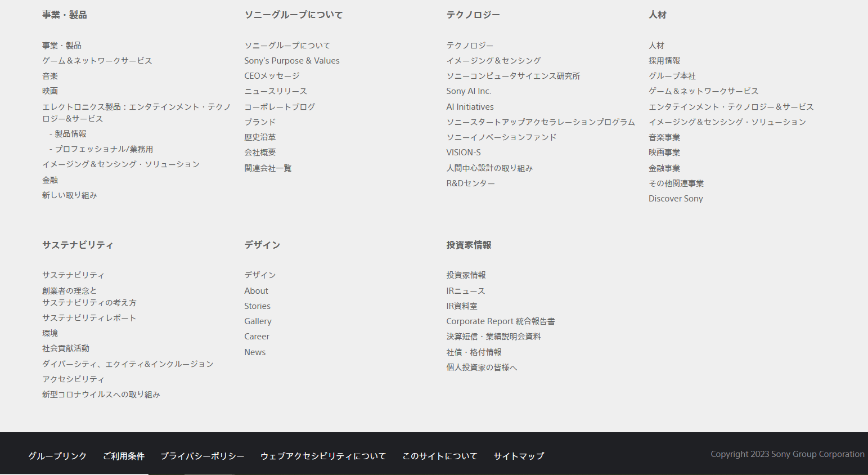The height and width of the screenshot is (475, 868).
Task: Open サステナビリティレポート link
Action: 89,318
